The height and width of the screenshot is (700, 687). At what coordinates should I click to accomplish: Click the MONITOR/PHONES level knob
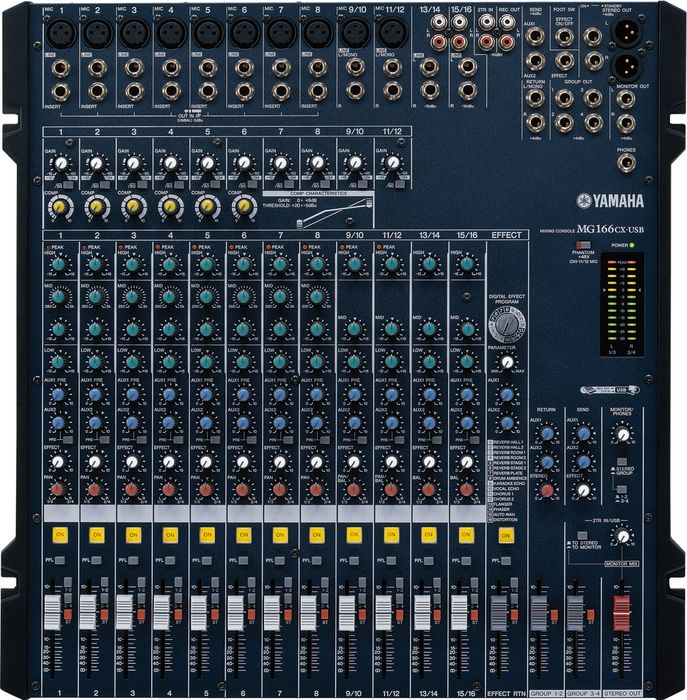[x=622, y=435]
